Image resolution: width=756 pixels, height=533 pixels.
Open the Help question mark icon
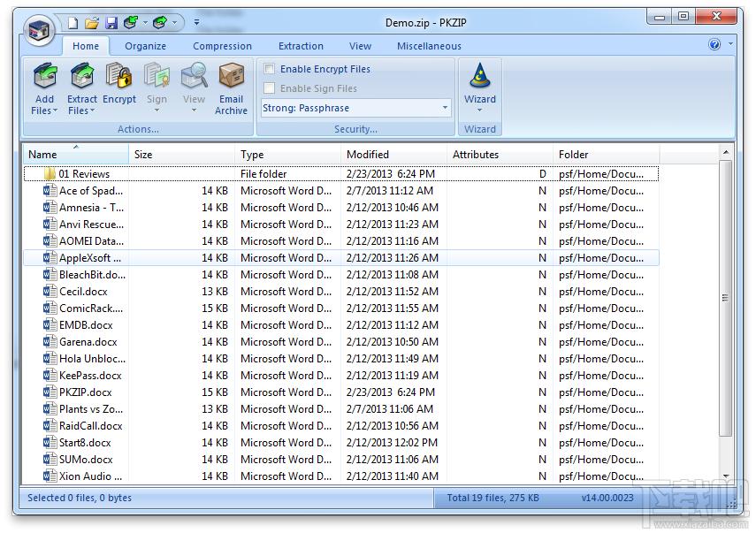tap(714, 44)
